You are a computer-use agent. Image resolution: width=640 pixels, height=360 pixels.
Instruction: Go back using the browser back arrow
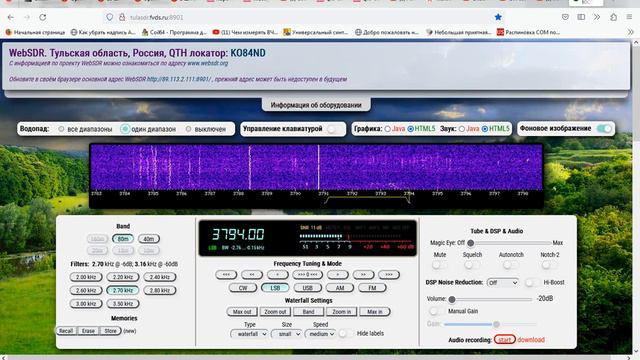[x=11, y=17]
